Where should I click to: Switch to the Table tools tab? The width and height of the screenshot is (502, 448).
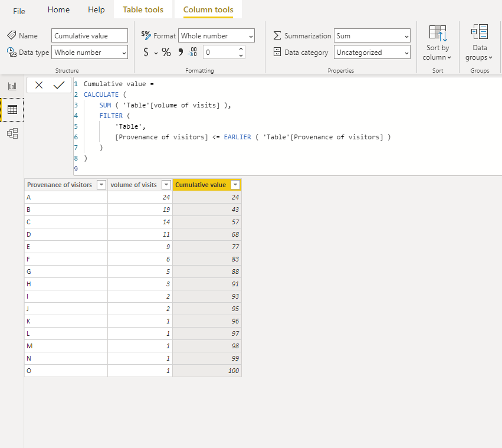[143, 9]
